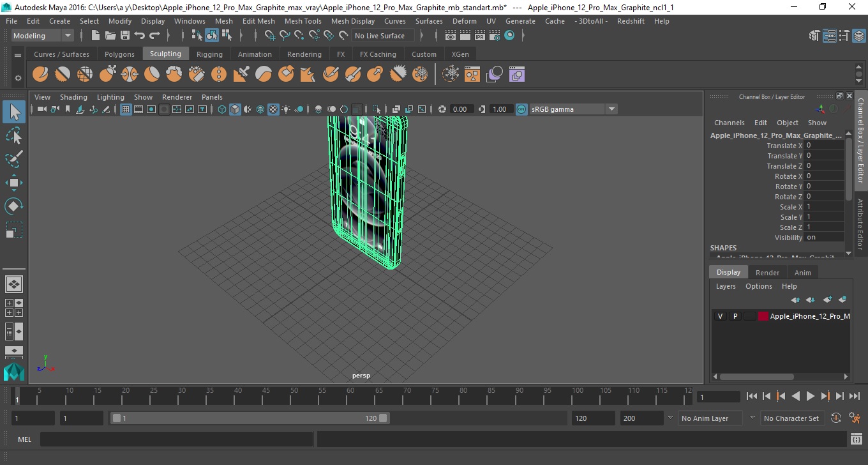Select the Pinch sculpting tool
This screenshot has height=465, width=868.
(x=130, y=75)
